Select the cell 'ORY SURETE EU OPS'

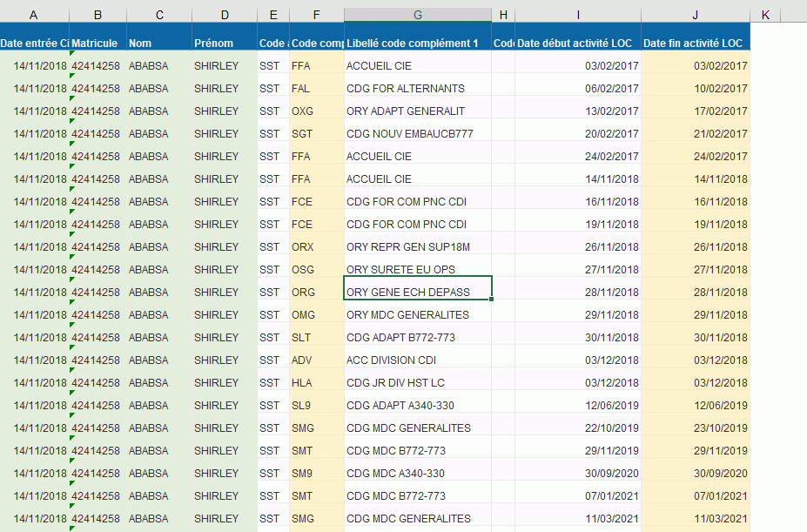point(417,269)
